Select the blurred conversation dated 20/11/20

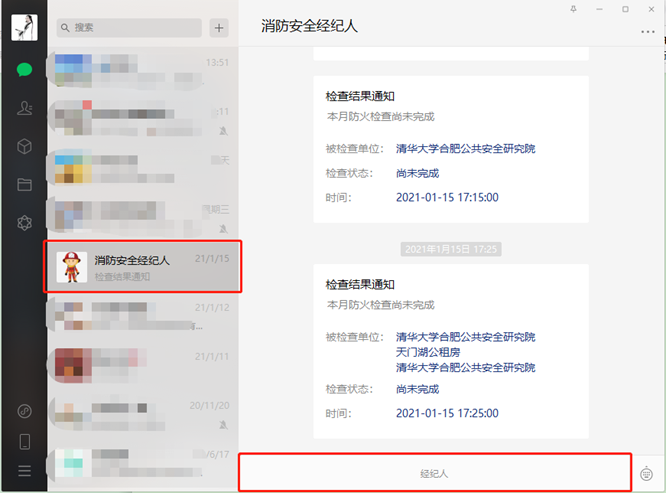point(143,414)
